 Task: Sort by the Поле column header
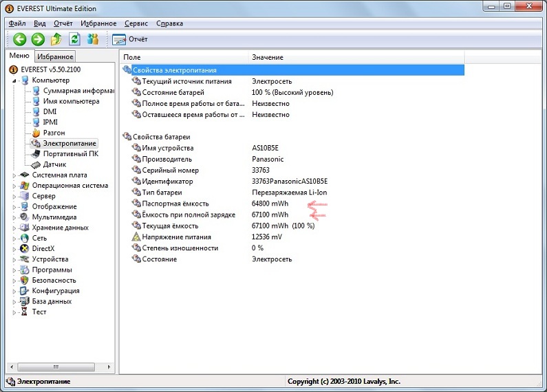click(184, 57)
